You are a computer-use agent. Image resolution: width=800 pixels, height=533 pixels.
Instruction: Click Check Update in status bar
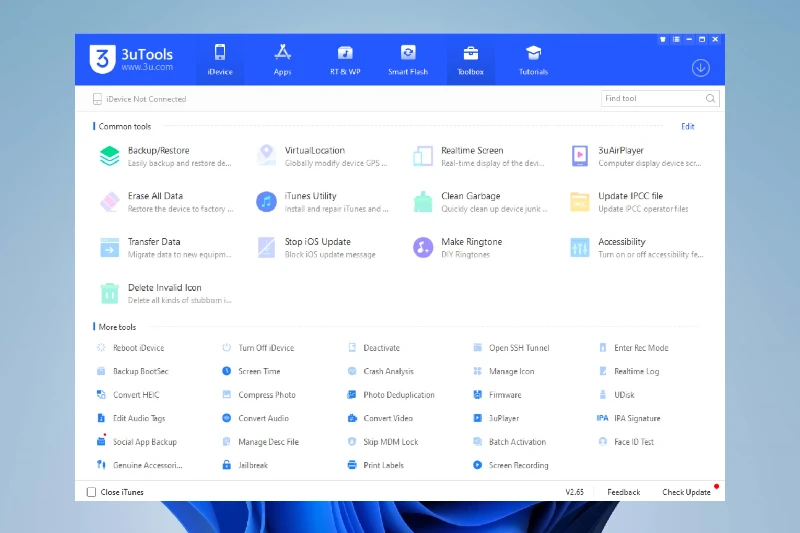[686, 492]
